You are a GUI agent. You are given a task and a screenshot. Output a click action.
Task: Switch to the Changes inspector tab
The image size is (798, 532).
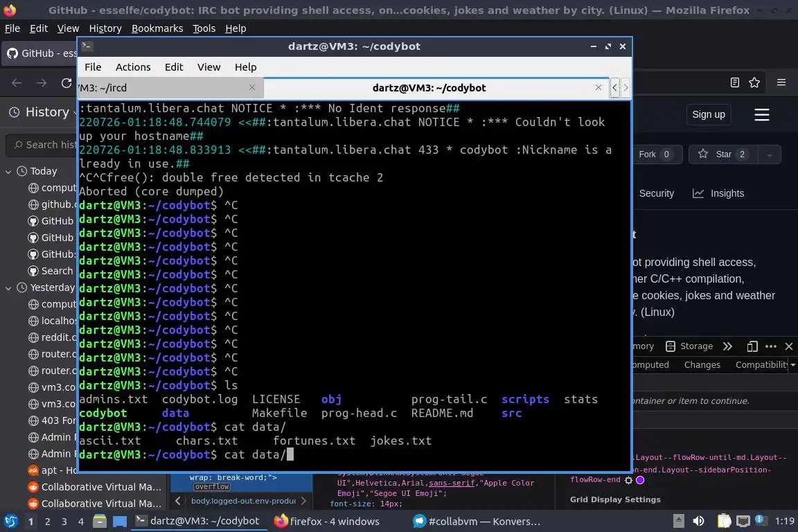702,364
